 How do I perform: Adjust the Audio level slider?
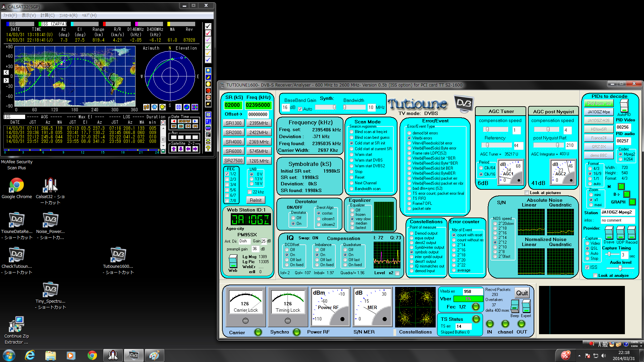coord(621,268)
